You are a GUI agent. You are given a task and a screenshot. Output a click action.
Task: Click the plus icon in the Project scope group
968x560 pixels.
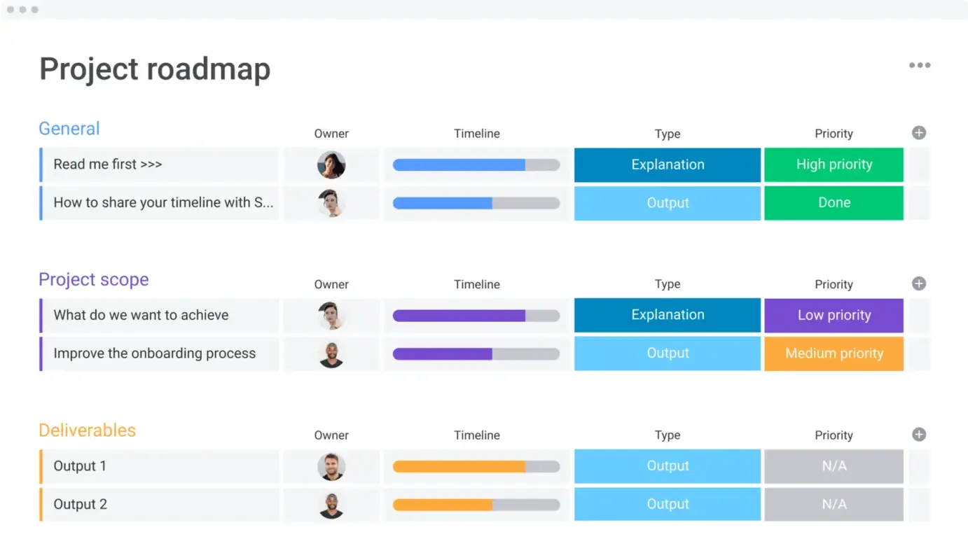pyautogui.click(x=918, y=283)
